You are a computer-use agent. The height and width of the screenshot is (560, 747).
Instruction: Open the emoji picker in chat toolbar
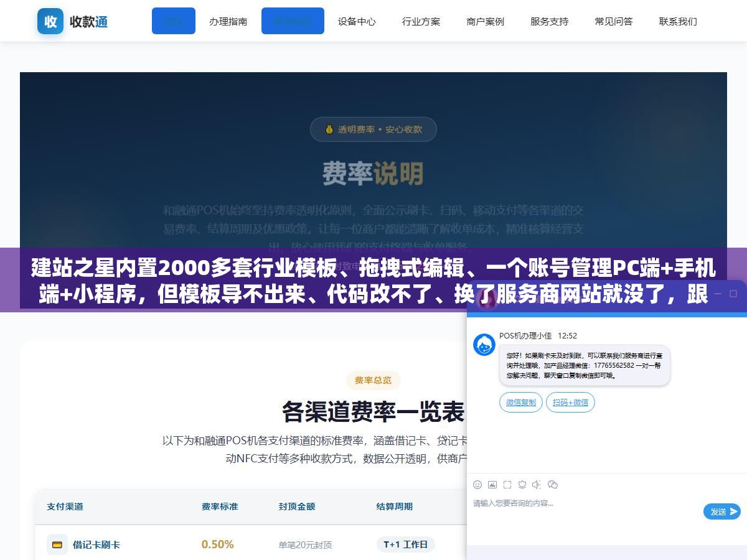tap(477, 484)
